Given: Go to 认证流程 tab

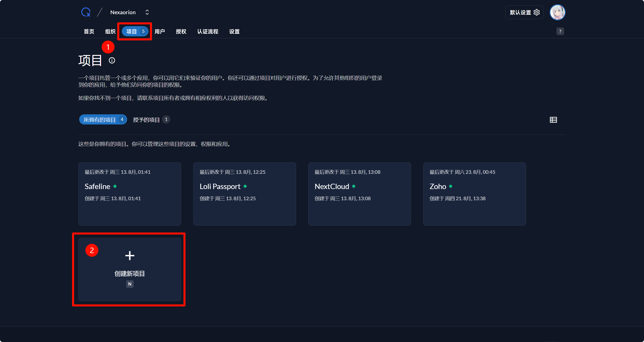Looking at the screenshot, I should 208,32.
